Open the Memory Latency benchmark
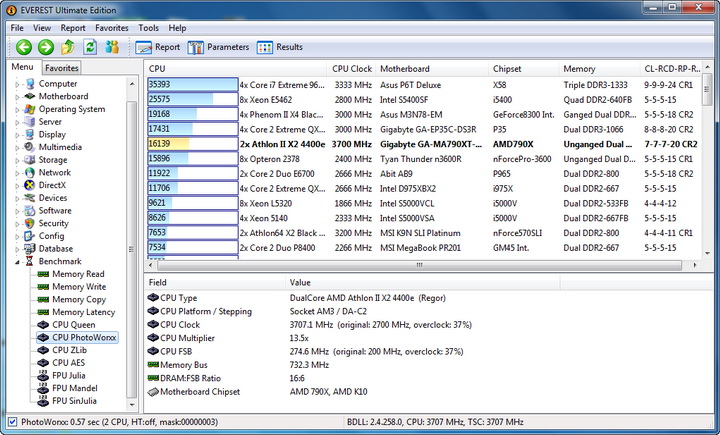 click(x=76, y=312)
